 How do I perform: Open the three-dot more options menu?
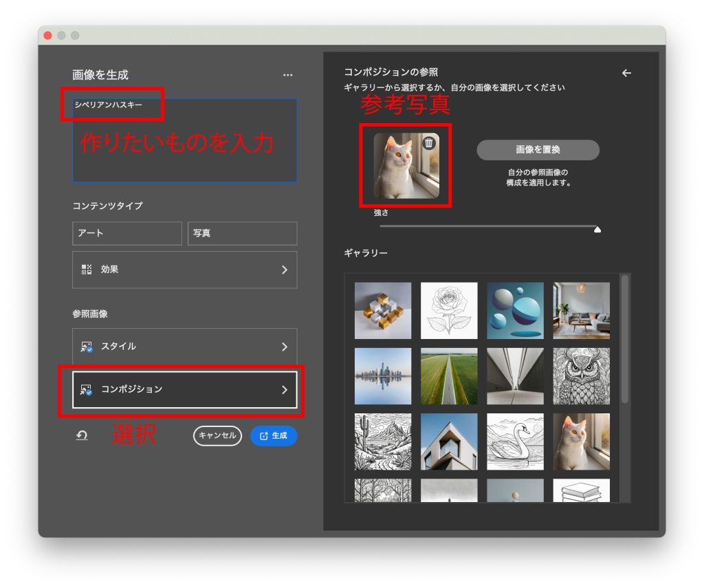288,75
